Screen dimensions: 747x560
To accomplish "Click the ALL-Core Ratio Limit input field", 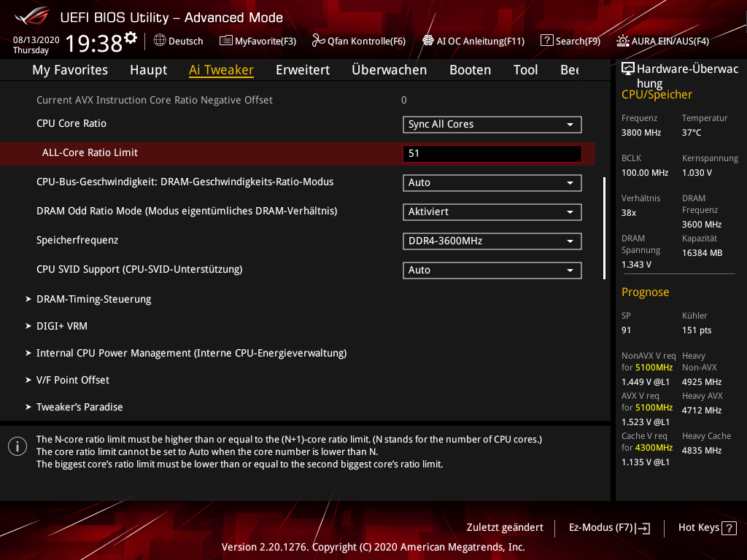I will pyautogui.click(x=492, y=153).
